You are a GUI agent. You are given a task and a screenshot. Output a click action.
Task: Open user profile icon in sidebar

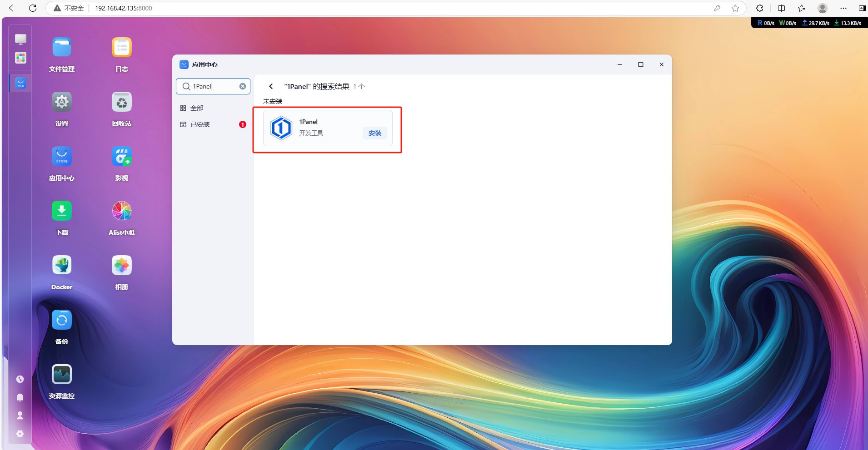(x=20, y=415)
